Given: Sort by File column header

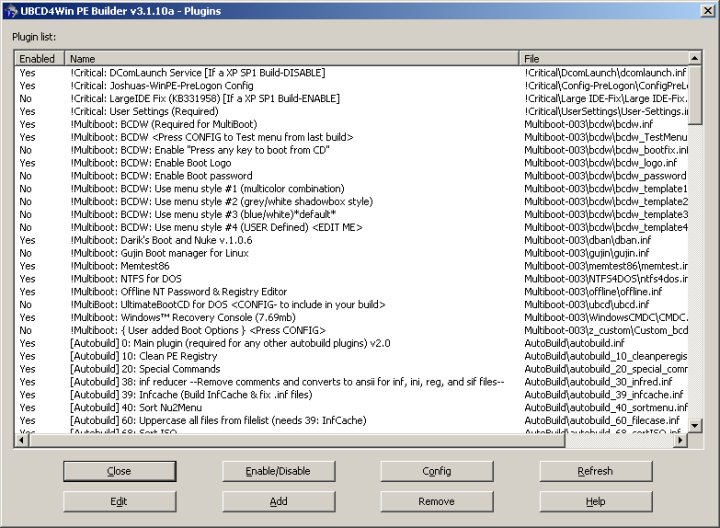Looking at the screenshot, I should click(x=603, y=58).
